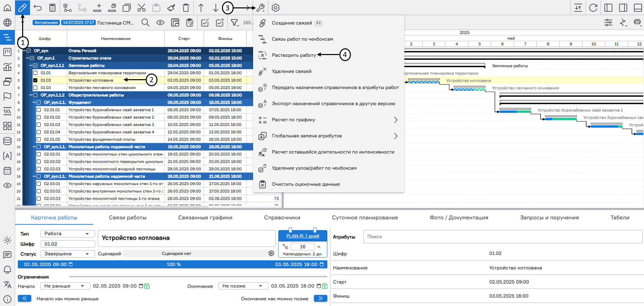Open the wrench tools menu icon
Viewport: 644px width, 306px height.
coord(261,8)
